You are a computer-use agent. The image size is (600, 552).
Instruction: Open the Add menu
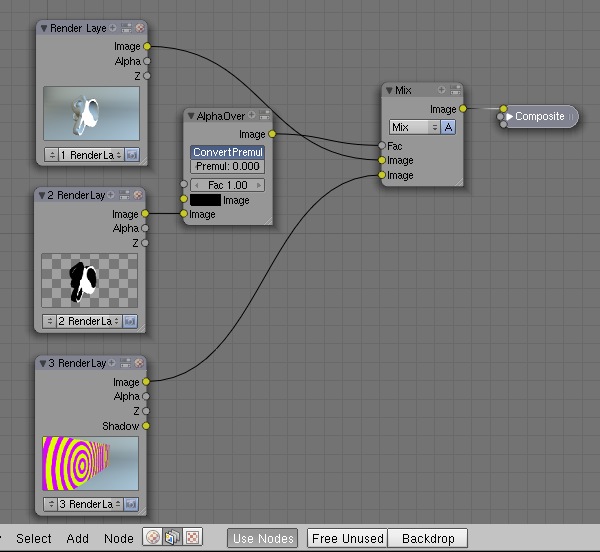point(77,538)
